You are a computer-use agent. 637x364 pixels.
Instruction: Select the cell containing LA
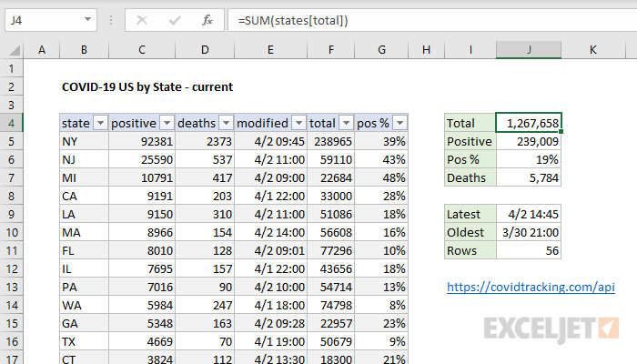(x=84, y=214)
